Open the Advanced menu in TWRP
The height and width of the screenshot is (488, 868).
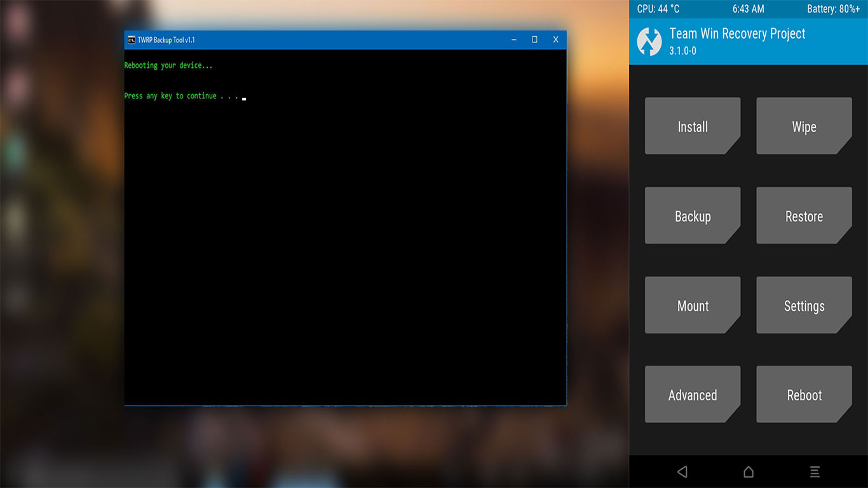(x=693, y=394)
